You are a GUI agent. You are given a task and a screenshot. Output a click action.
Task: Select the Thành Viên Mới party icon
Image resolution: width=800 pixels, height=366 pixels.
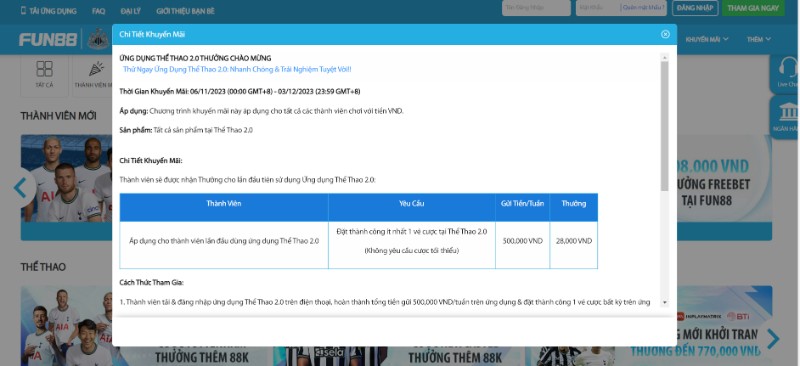point(96,69)
